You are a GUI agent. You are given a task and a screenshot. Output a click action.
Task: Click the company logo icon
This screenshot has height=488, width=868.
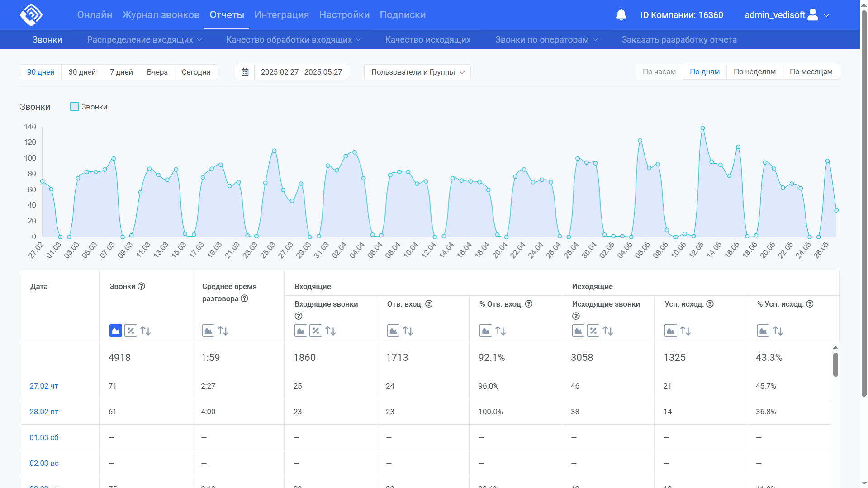pyautogui.click(x=31, y=15)
